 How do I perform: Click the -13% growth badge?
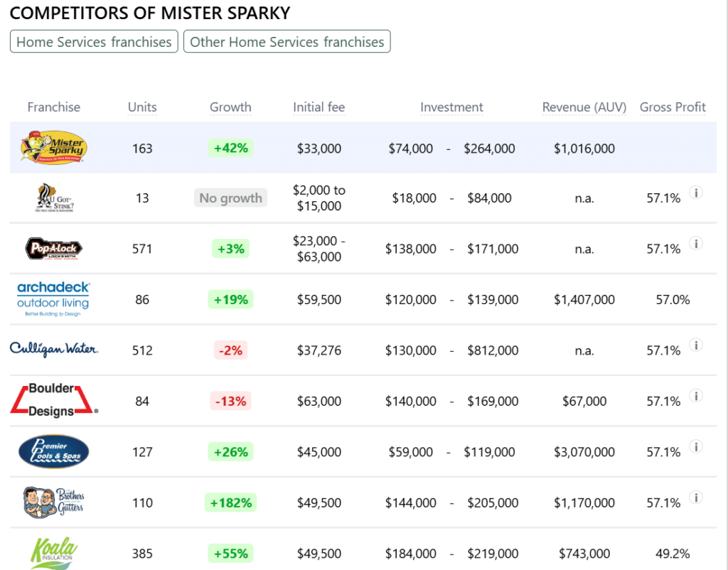(x=231, y=401)
